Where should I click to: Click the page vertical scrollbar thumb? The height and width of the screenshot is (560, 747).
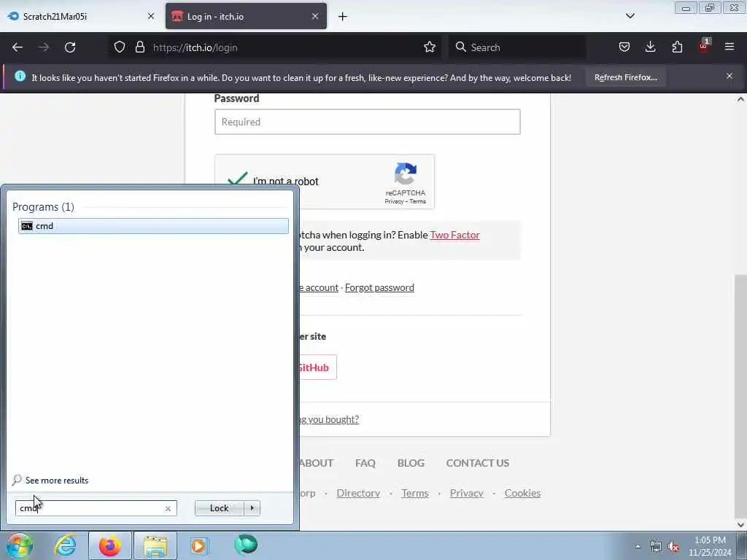[x=740, y=395]
